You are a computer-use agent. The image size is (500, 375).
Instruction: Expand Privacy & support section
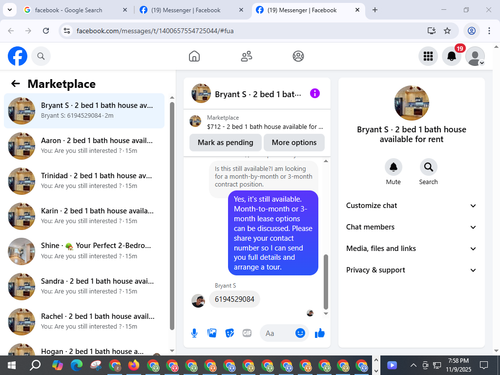pyautogui.click(x=411, y=270)
